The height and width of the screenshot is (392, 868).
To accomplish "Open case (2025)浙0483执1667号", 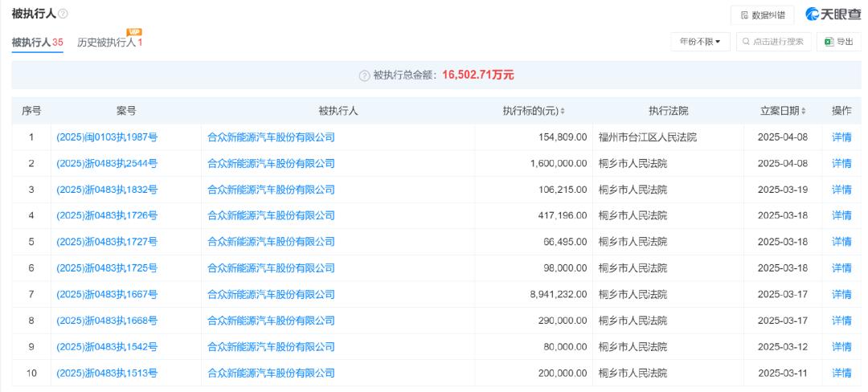I will pyautogui.click(x=107, y=295).
